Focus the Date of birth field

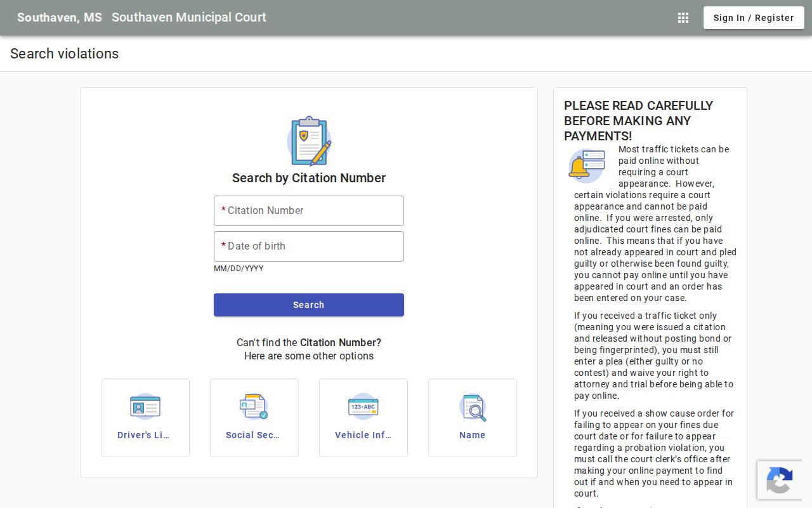(x=309, y=246)
